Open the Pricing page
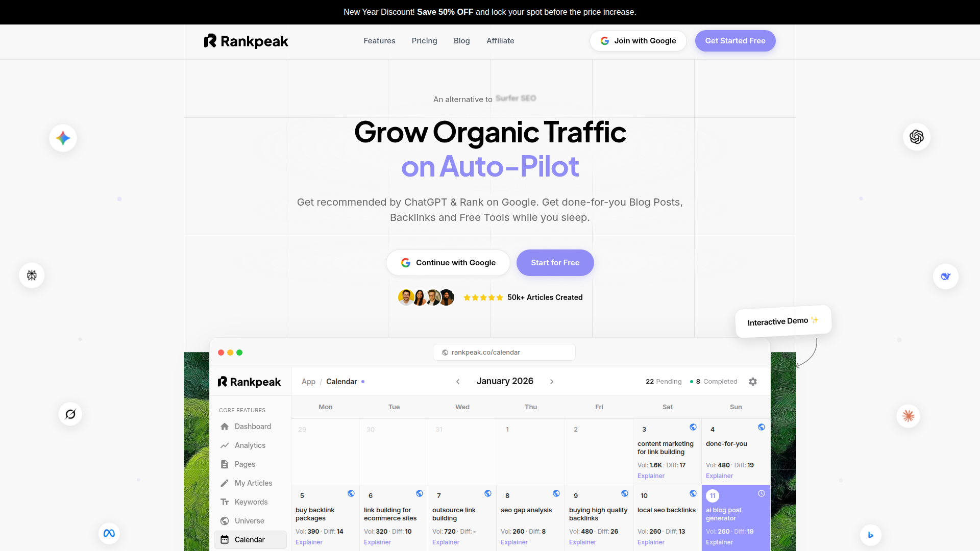The image size is (980, 551). [424, 41]
